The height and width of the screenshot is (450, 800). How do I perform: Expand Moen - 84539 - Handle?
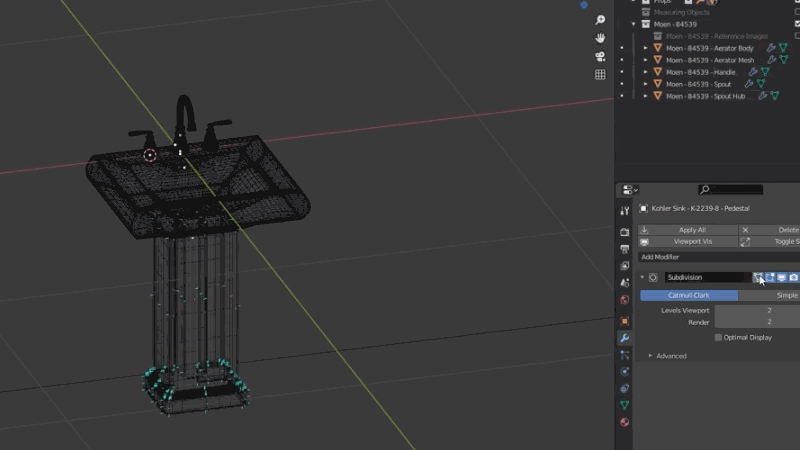coord(645,72)
